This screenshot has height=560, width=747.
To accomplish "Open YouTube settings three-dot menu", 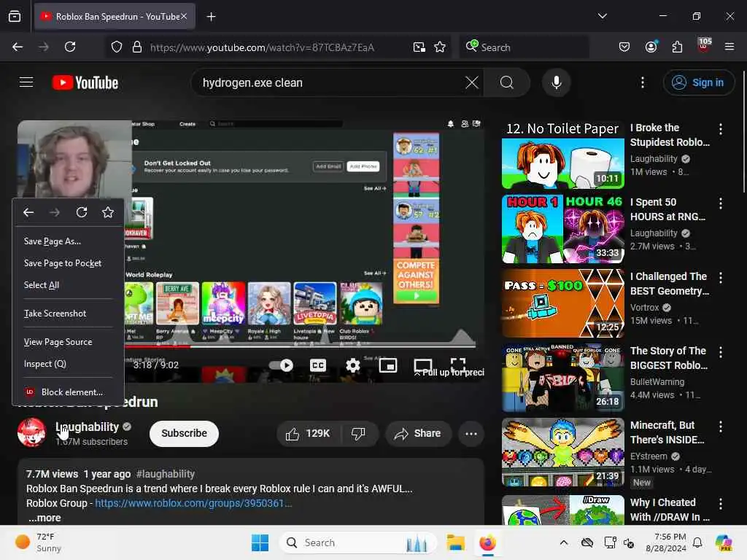I will point(642,82).
